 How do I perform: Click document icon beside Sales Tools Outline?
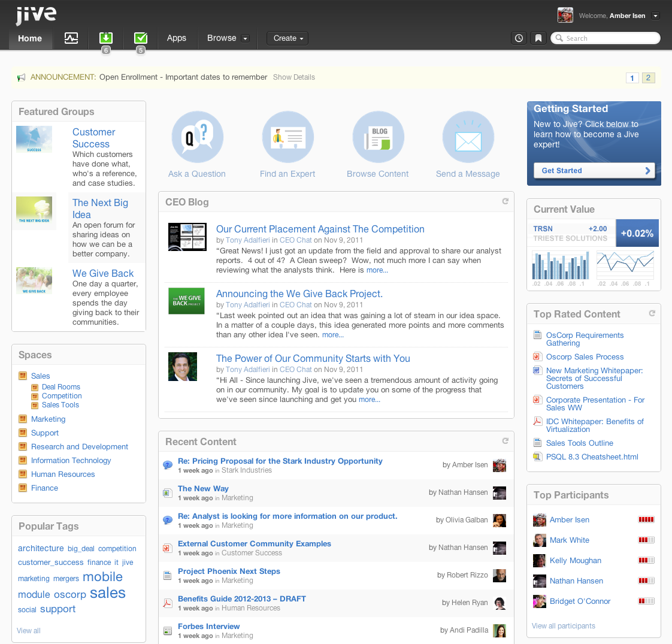pyautogui.click(x=537, y=443)
